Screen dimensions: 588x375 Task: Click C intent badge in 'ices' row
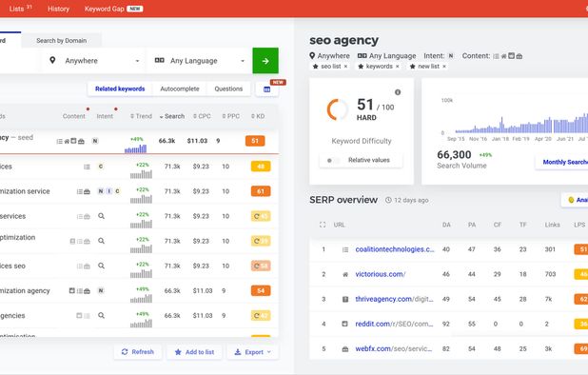(x=101, y=167)
